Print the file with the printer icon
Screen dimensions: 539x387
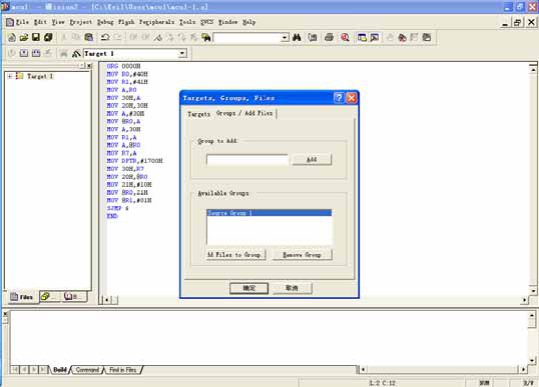click(329, 37)
